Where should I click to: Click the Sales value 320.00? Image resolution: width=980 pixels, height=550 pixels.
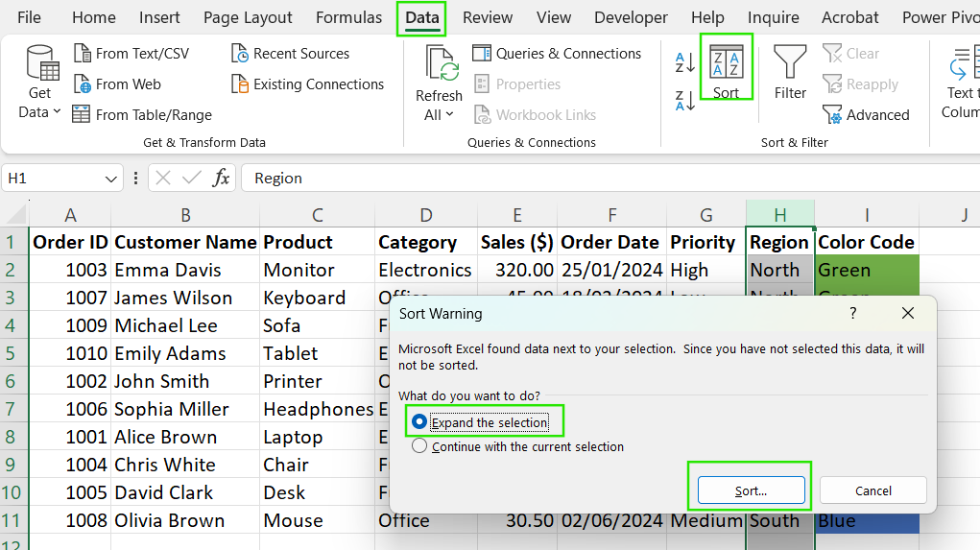(x=517, y=270)
